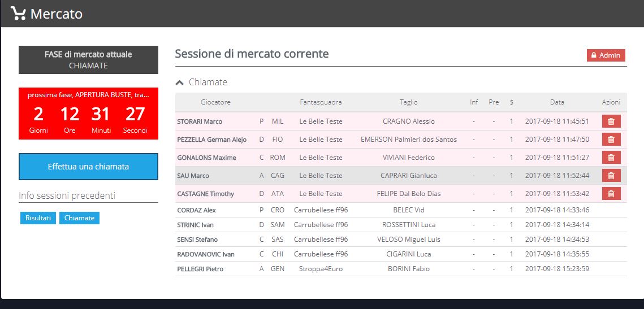
Task: Delete the SAU Marco call
Action: (x=611, y=176)
